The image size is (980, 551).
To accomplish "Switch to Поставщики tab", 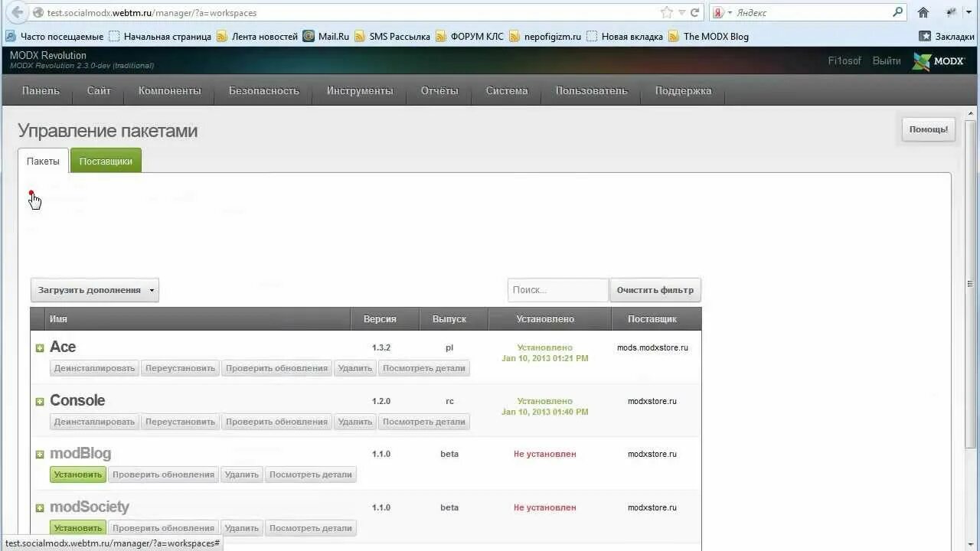I will 106,161.
